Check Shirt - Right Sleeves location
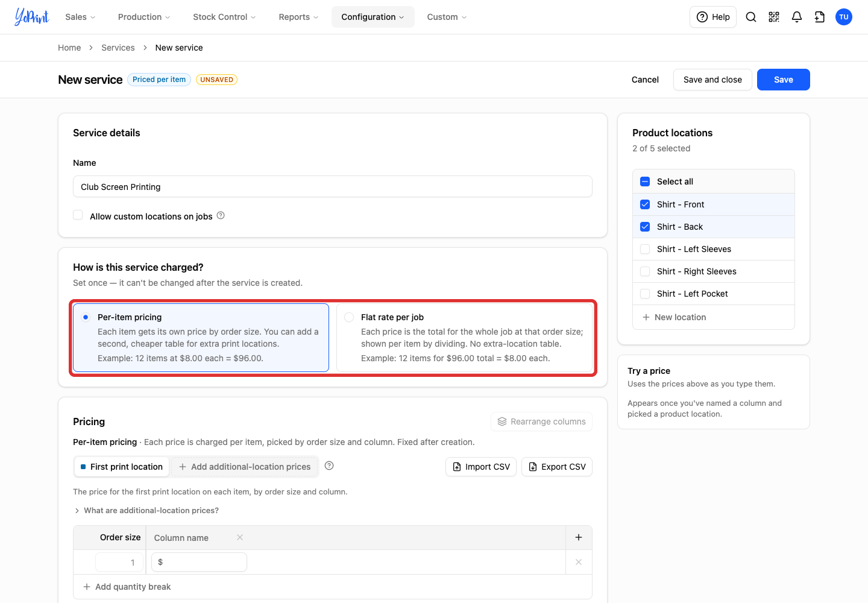 pos(645,271)
